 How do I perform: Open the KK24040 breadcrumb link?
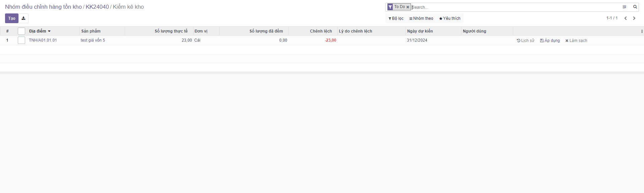tap(97, 7)
